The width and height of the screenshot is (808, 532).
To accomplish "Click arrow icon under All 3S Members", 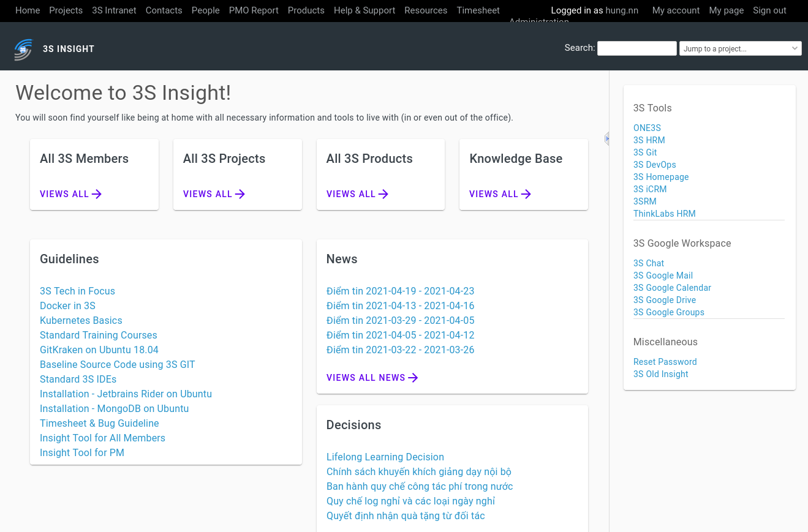I will [97, 194].
